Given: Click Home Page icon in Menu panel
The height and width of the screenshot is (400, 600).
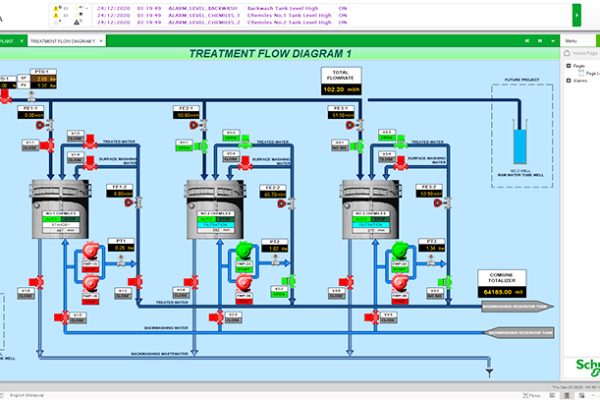Looking at the screenshot, I should tap(567, 53).
